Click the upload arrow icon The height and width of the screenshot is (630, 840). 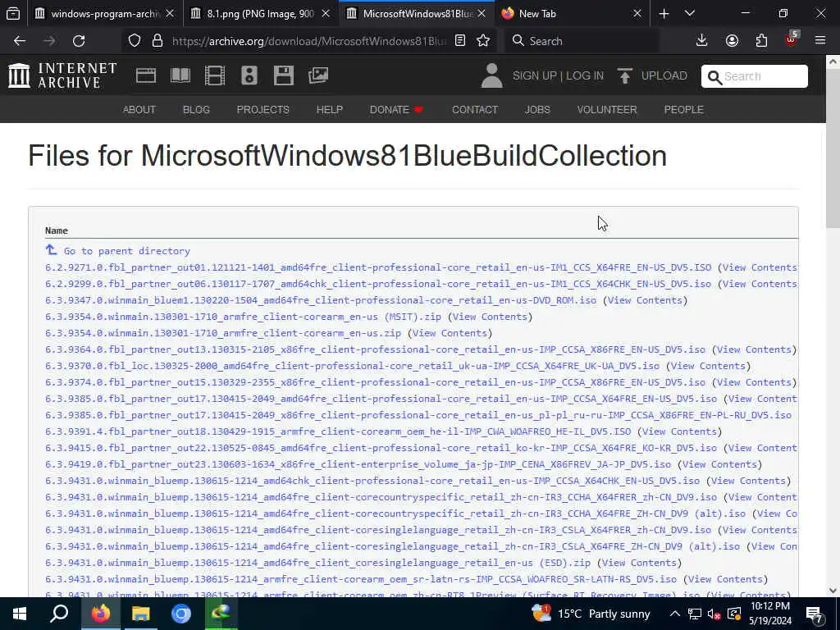[x=624, y=75]
